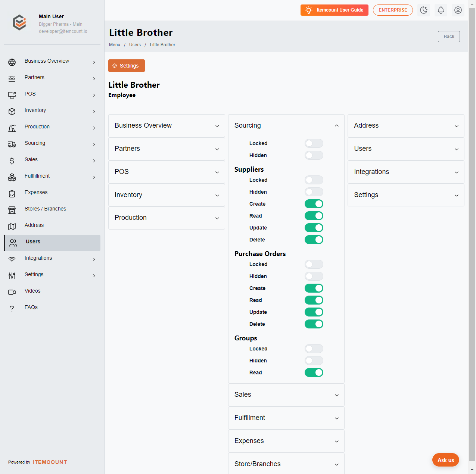Click gear icon on orange Settings button
Screen dimensions: 476x474
click(x=115, y=66)
